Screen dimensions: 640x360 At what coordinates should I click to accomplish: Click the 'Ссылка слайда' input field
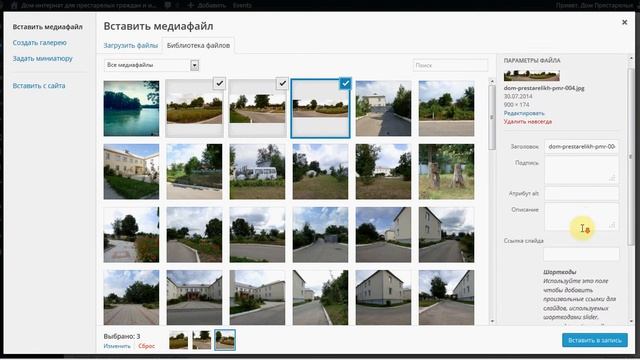581,254
